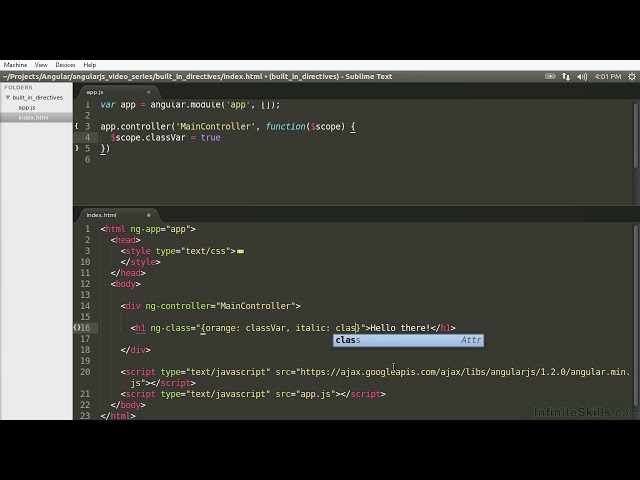Click the 'italic' key in ng-class
The height and width of the screenshot is (480, 640).
pos(310,328)
